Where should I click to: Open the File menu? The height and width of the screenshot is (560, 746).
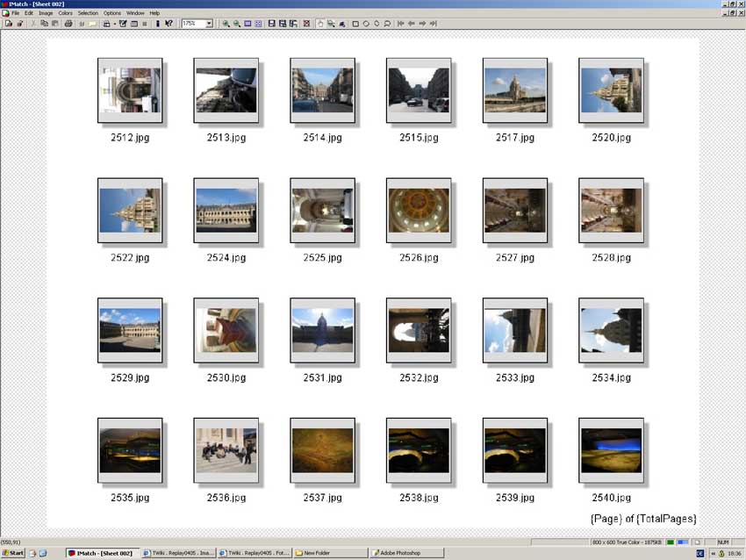(x=15, y=13)
